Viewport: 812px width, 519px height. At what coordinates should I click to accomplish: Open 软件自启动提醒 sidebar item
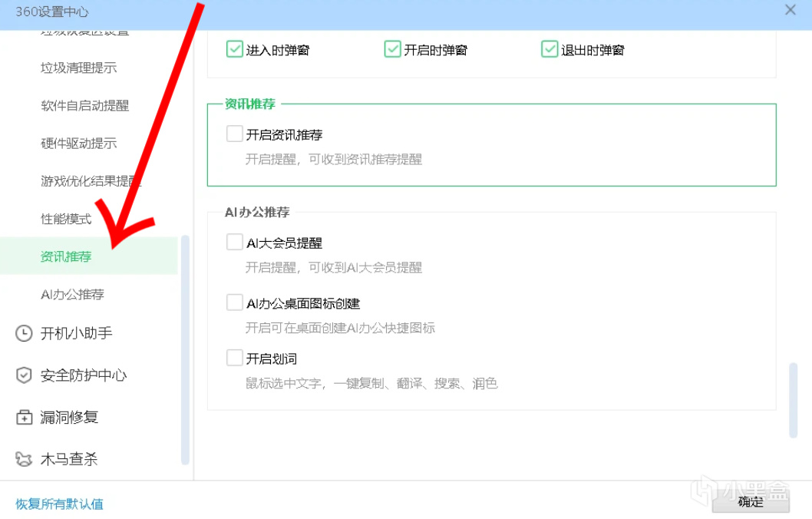point(85,106)
